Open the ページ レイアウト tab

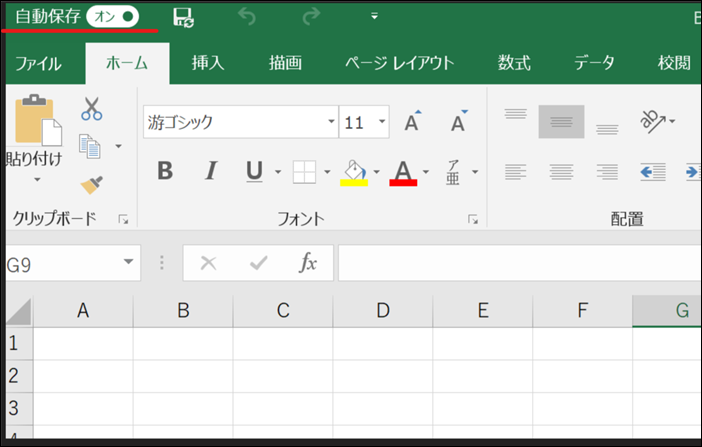tap(400, 63)
